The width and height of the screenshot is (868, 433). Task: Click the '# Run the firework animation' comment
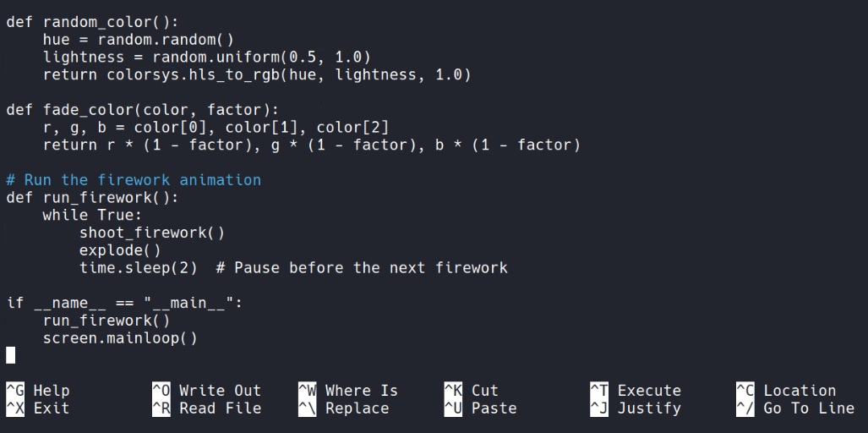point(134,180)
